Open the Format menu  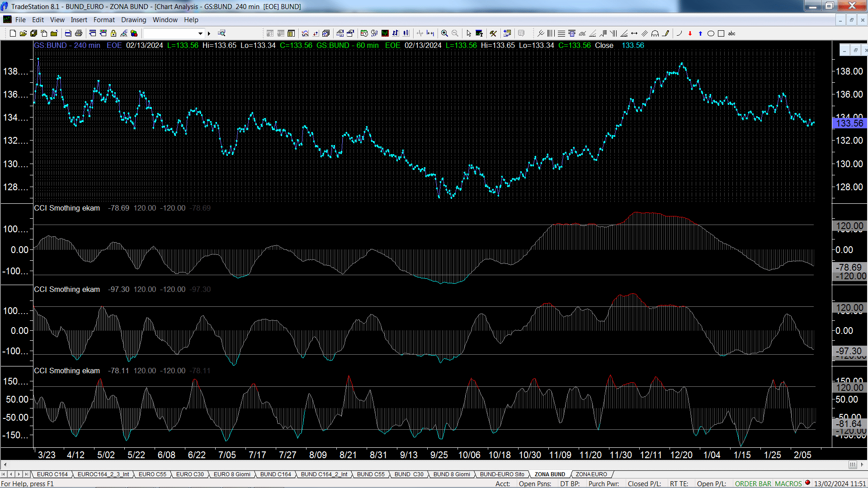pyautogui.click(x=104, y=20)
